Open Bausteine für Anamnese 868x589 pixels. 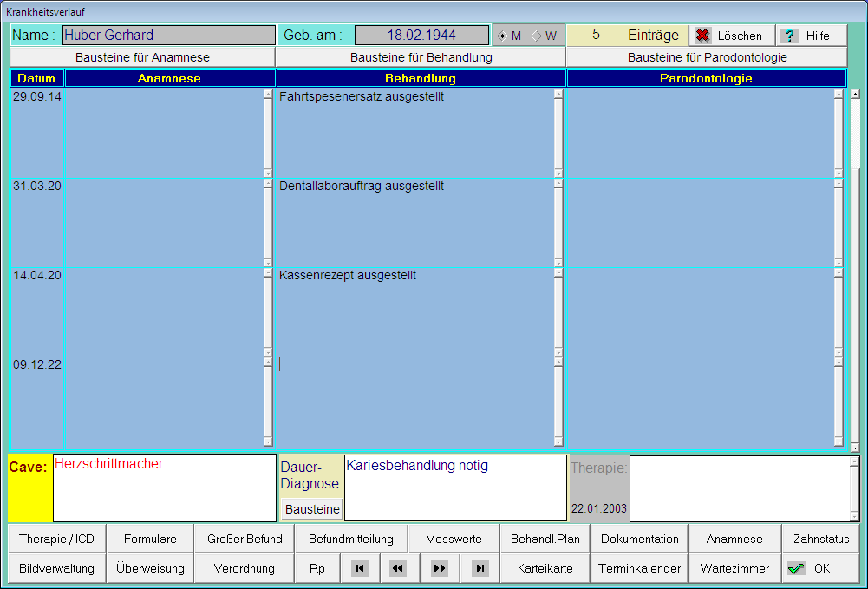click(x=142, y=57)
